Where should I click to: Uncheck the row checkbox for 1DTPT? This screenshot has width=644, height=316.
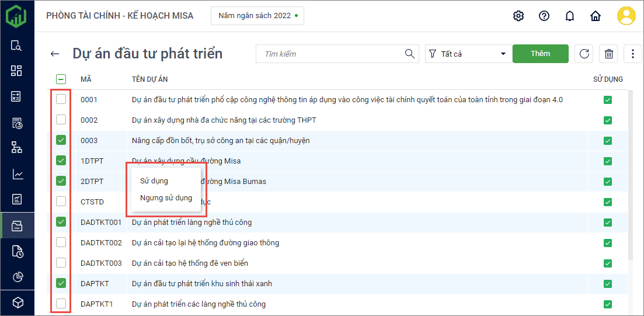61,161
